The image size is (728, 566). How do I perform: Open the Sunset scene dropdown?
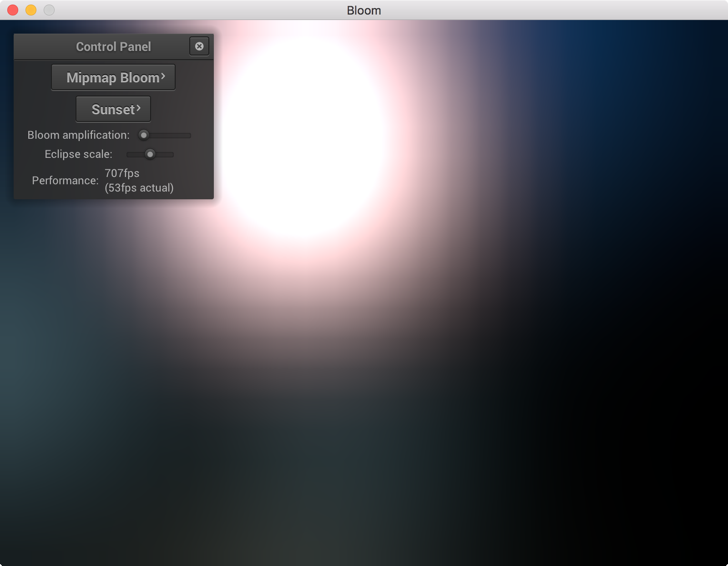(113, 110)
